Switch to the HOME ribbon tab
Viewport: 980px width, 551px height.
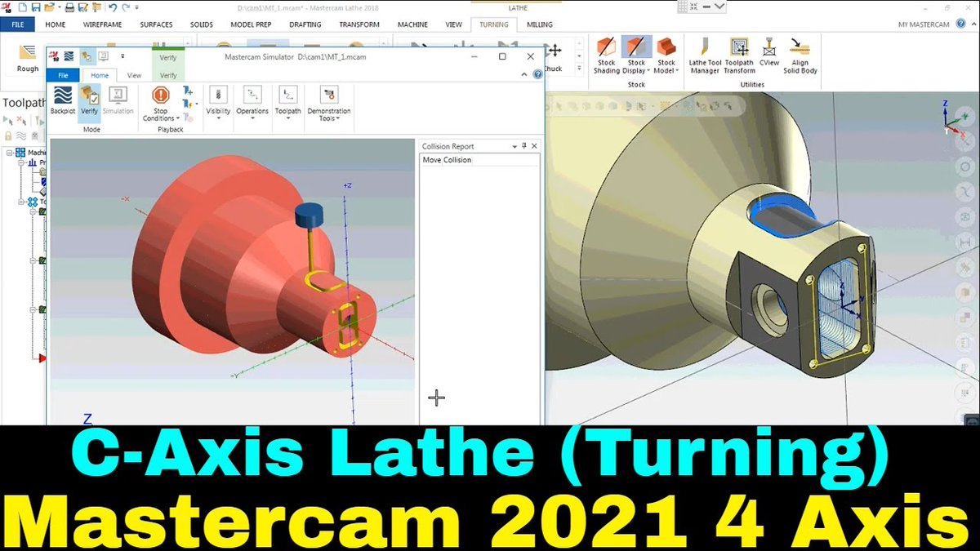point(56,24)
